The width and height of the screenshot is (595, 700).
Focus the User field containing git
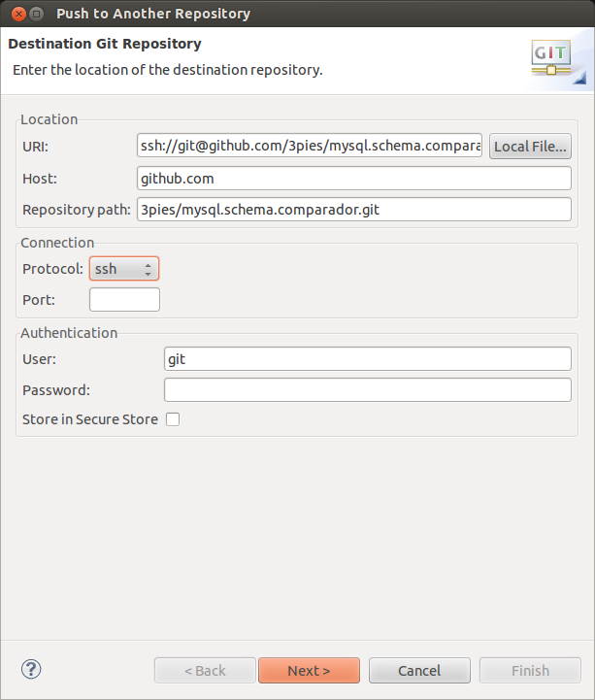[367, 359]
